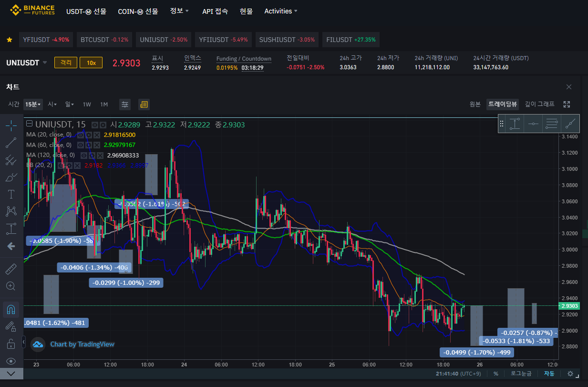Select FILUSDT favorite ticker

[351, 40]
